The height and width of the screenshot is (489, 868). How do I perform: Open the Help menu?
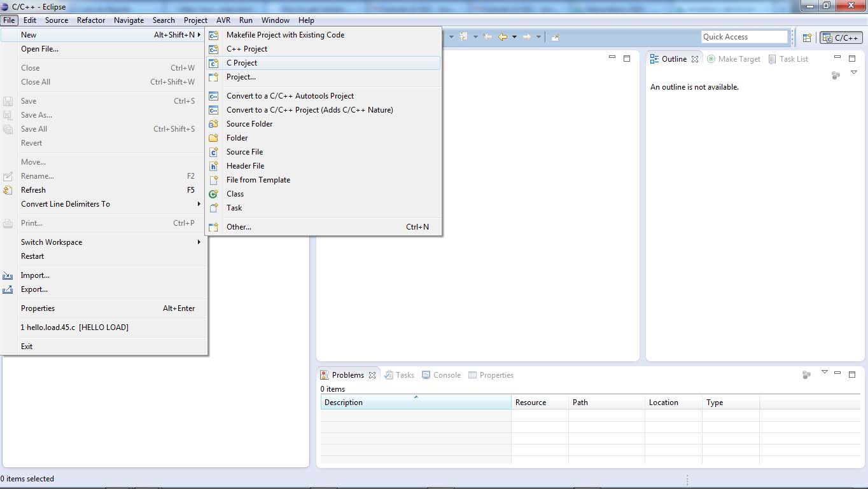pyautogui.click(x=306, y=20)
